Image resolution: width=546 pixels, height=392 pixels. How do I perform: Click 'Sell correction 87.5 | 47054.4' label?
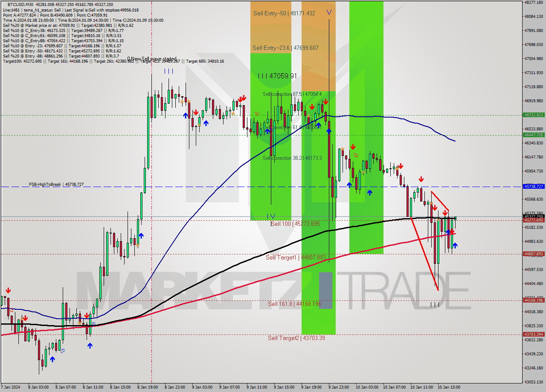[291, 94]
